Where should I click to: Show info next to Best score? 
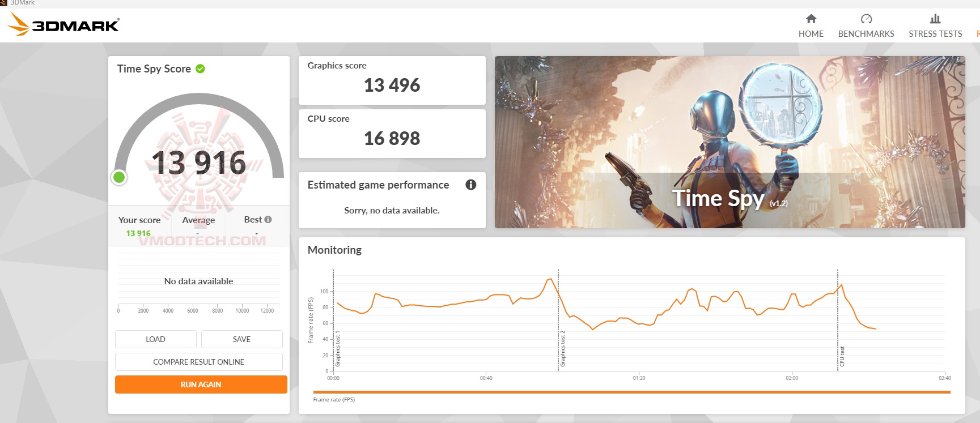[x=268, y=220]
